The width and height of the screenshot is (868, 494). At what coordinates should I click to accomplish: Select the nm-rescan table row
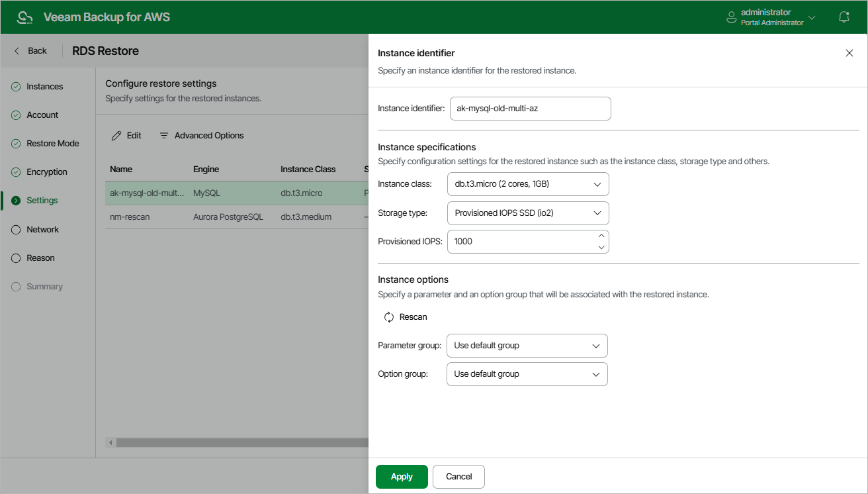coord(237,217)
